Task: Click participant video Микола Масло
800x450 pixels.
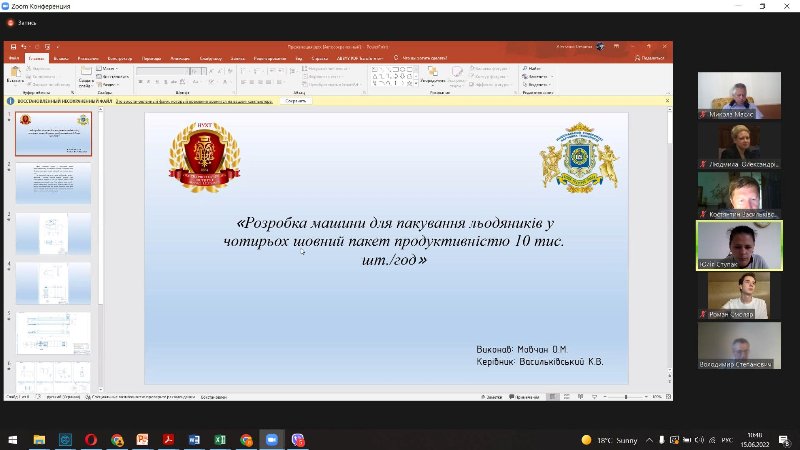Action: pos(739,95)
